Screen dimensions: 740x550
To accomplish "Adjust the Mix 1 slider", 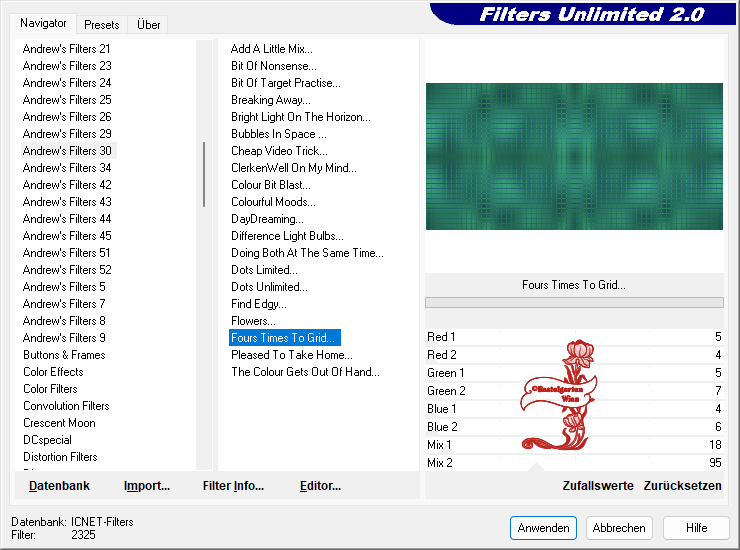I will [574, 444].
